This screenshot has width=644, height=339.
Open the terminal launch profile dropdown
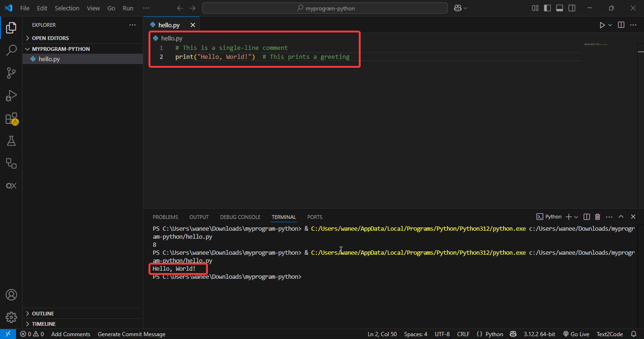pos(576,217)
